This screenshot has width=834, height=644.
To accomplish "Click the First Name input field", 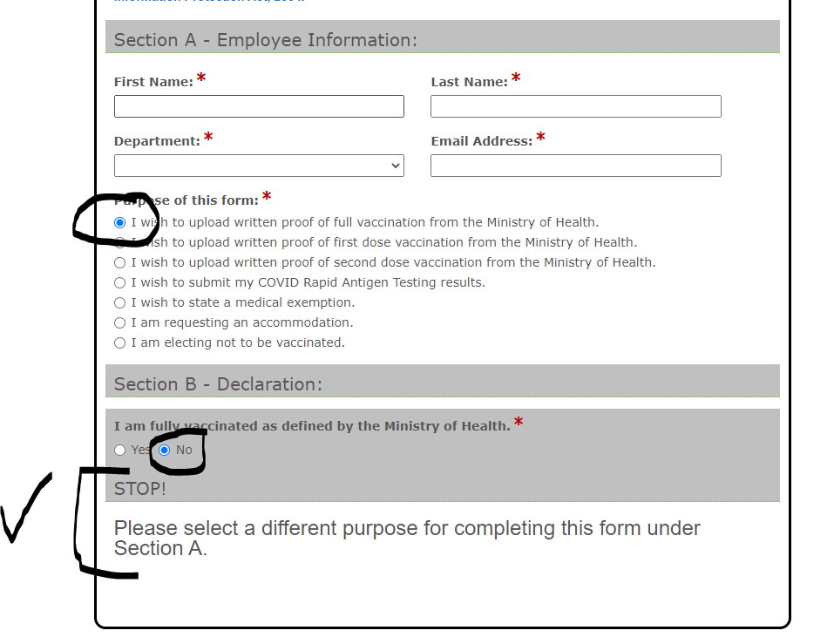I will click(259, 106).
